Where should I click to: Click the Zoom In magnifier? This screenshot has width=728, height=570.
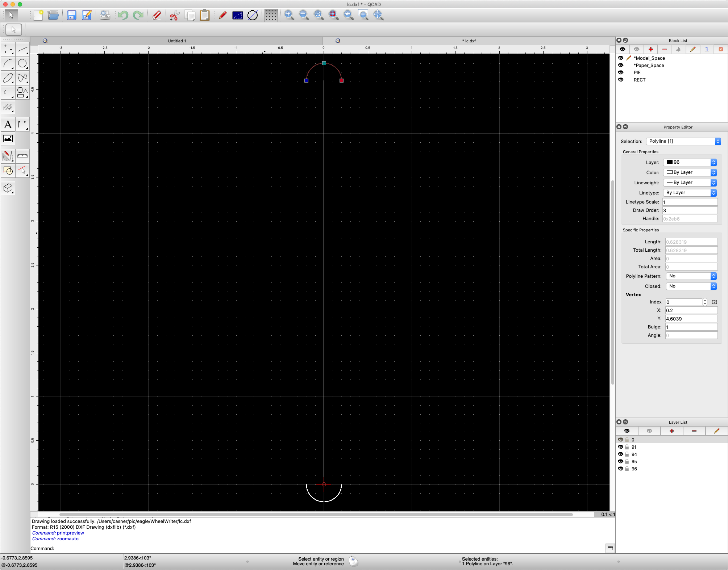click(289, 15)
